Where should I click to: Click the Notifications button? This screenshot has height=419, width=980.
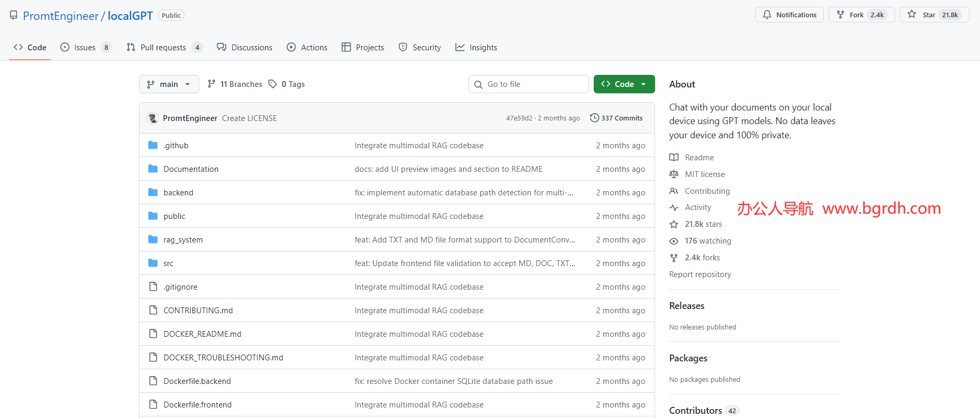coord(789,15)
